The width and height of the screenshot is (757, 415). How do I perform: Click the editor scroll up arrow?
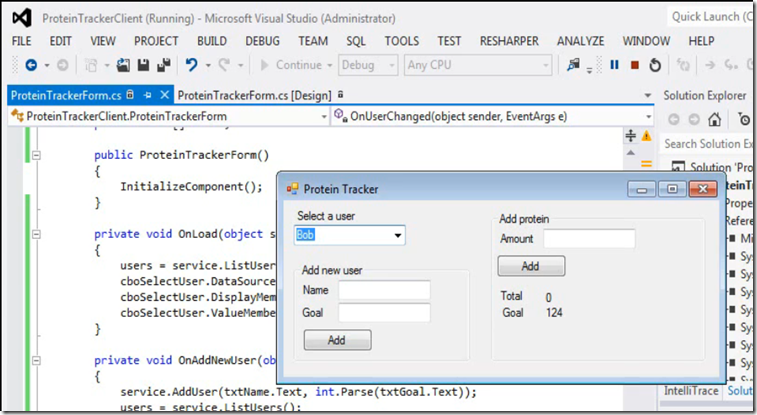631,153
